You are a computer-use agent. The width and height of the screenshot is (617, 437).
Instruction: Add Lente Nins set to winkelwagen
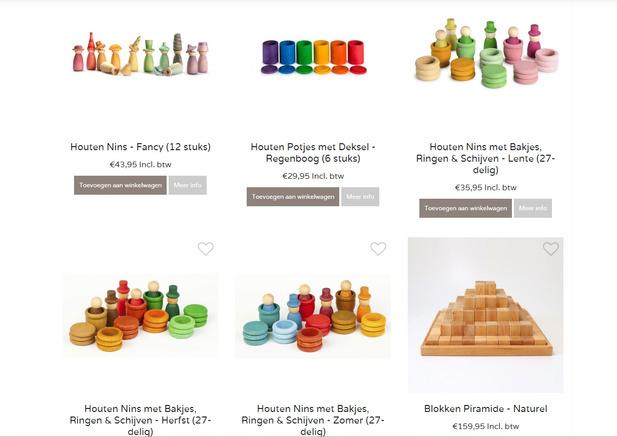(466, 208)
